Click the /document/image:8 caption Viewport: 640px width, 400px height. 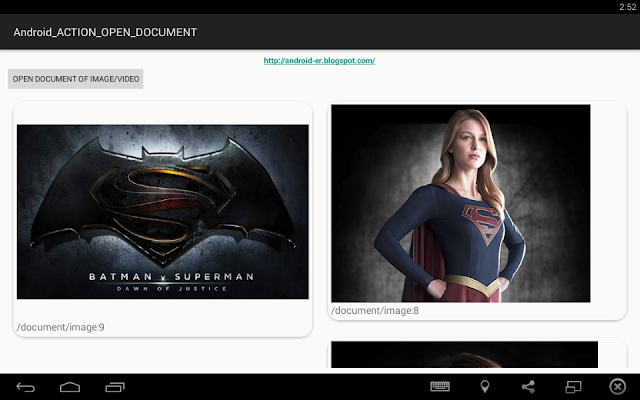[375, 311]
